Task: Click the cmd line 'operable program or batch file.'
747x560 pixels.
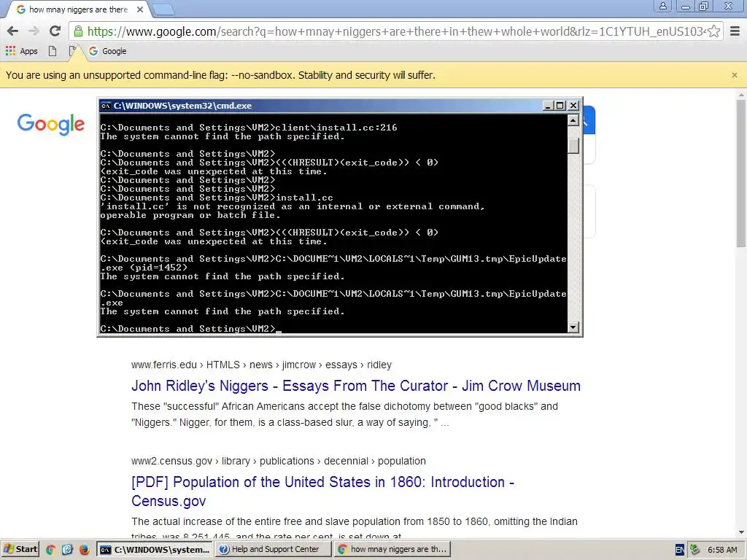Action: (190, 215)
